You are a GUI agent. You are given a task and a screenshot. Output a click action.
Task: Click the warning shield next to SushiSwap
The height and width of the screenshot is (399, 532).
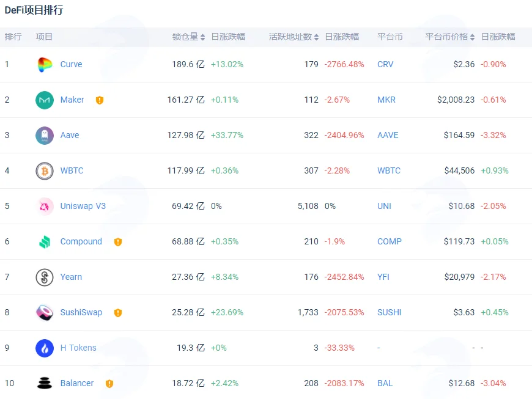(x=118, y=313)
